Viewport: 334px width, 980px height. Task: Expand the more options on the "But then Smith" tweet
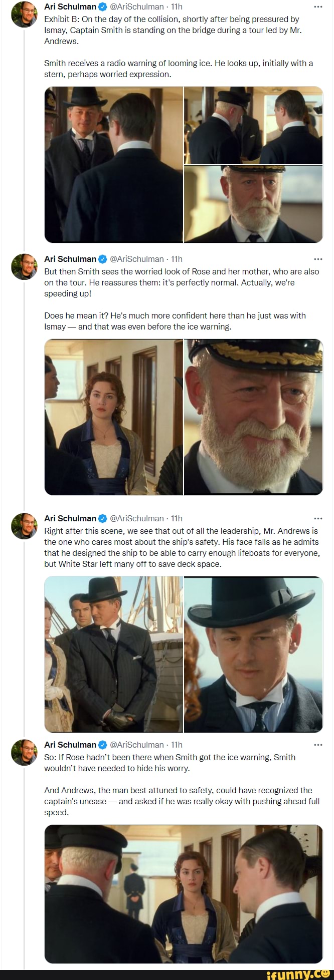[318, 259]
